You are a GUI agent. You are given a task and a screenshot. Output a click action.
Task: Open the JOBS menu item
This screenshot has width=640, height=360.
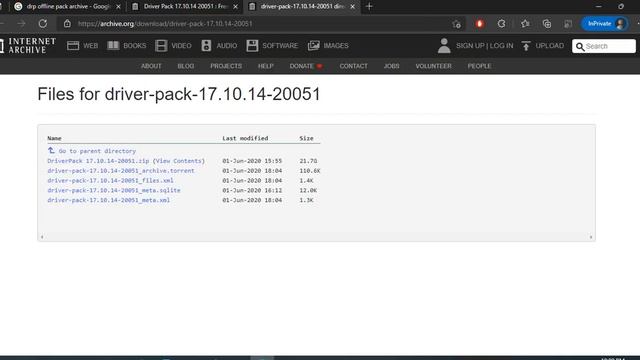pyautogui.click(x=391, y=66)
